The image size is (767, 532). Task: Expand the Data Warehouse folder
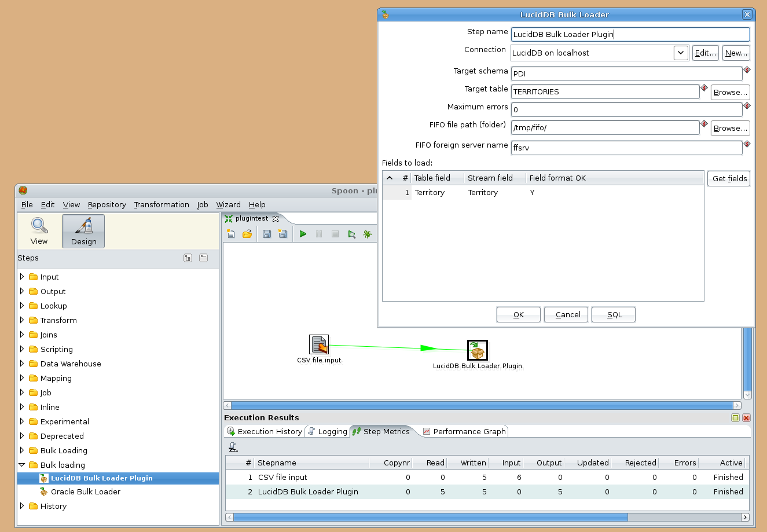click(22, 364)
